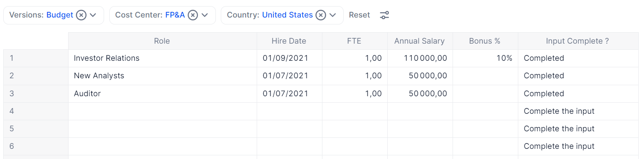
Task: Select the empty Role cell in row 5
Action: 162,129
